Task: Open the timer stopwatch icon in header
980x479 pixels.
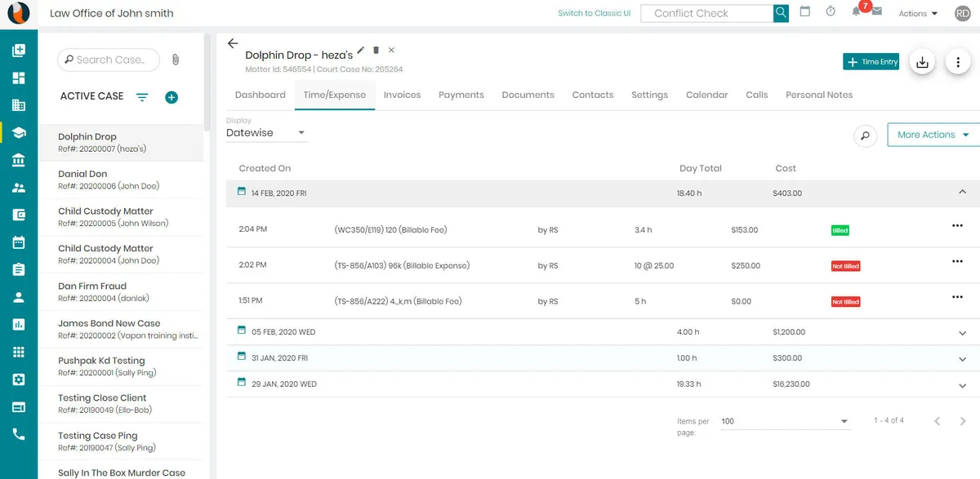Action: click(x=831, y=12)
